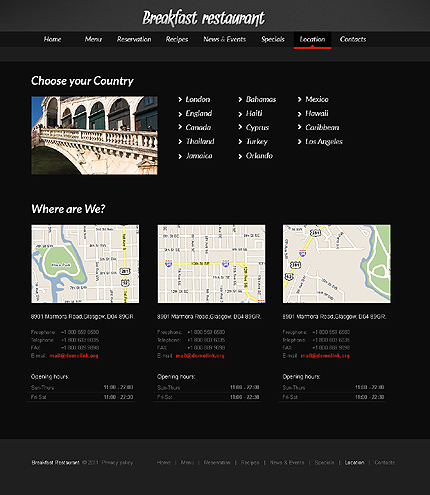Open the bridge photo thumbnail

tap(94, 135)
